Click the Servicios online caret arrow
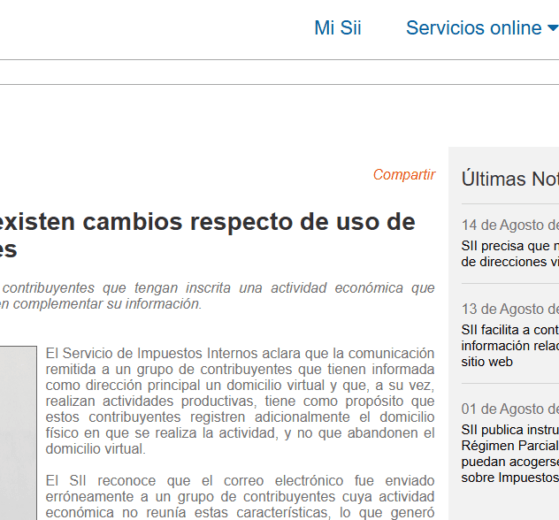The height and width of the screenshot is (520, 559). pos(553,28)
